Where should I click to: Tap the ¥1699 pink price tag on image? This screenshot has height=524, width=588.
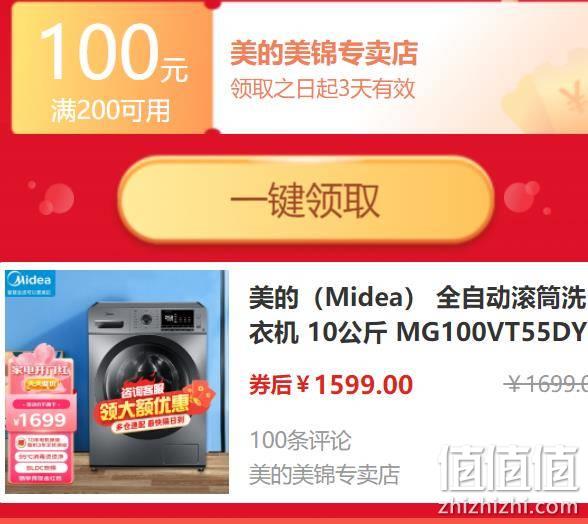[x=40, y=420]
